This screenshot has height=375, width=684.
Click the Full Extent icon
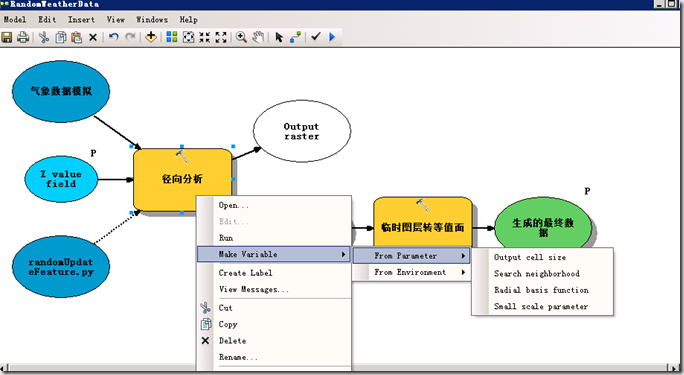tap(188, 37)
